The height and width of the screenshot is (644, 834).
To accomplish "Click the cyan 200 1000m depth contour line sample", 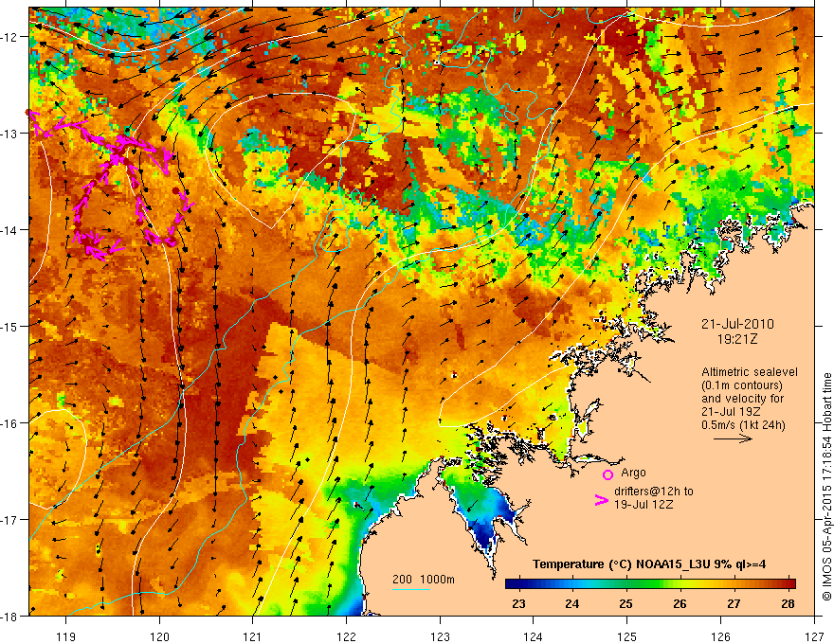I will 411,589.
